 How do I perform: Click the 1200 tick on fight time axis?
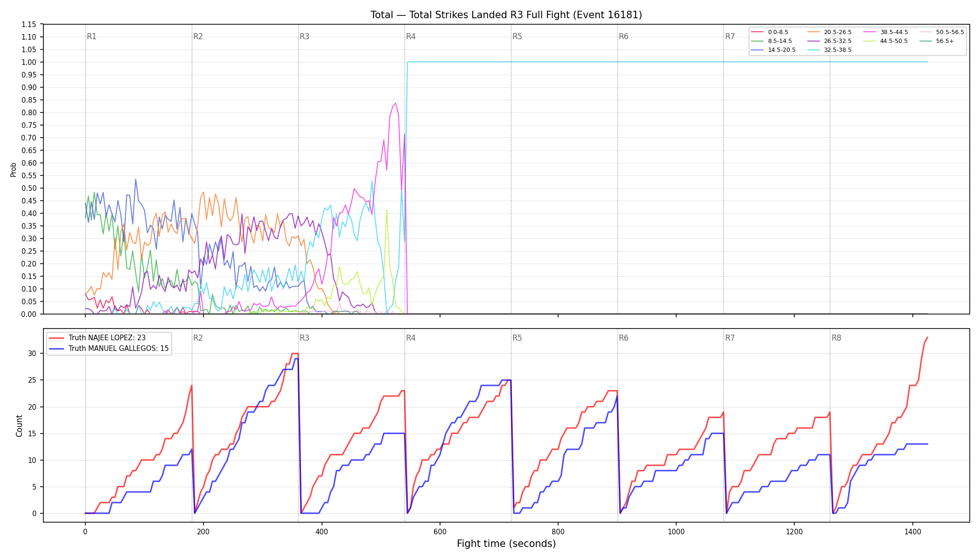tap(794, 531)
